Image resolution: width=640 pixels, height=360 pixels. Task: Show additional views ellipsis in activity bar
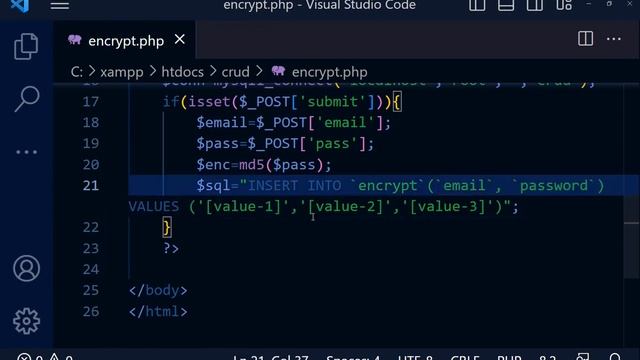click(x=27, y=152)
